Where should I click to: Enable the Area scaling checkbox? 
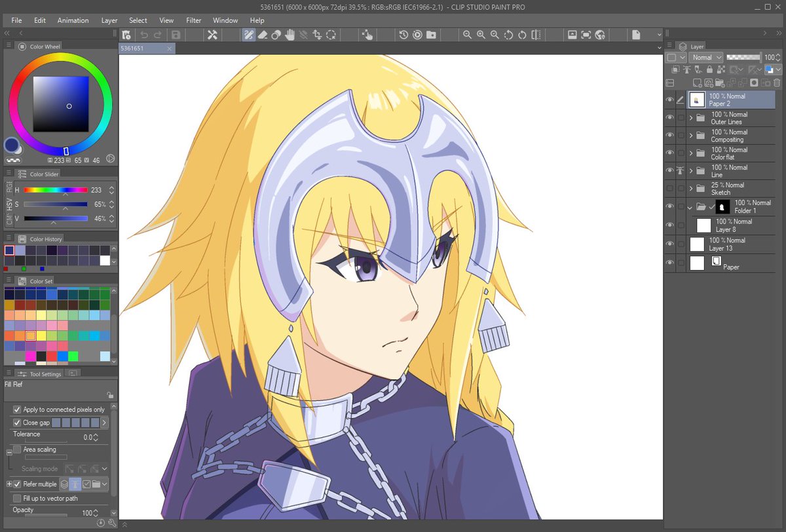[17, 449]
